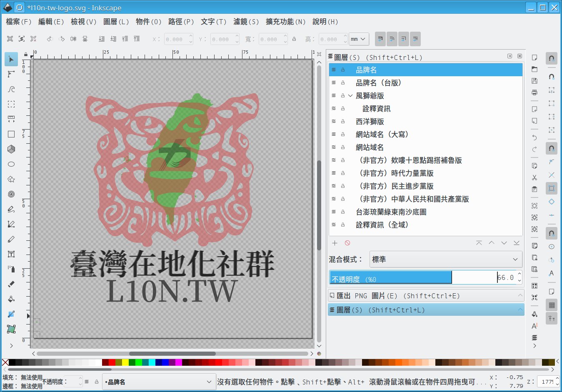The image size is (562, 392).
Task: Raise the layer to the top
Action: tap(479, 243)
